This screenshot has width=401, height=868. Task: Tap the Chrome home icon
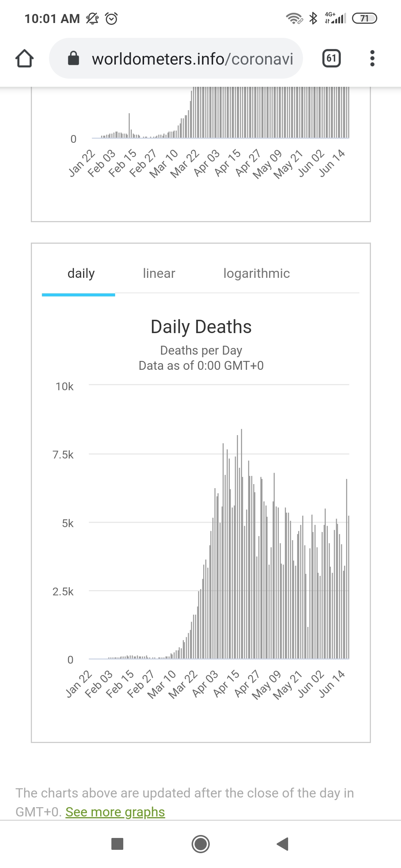(x=25, y=59)
